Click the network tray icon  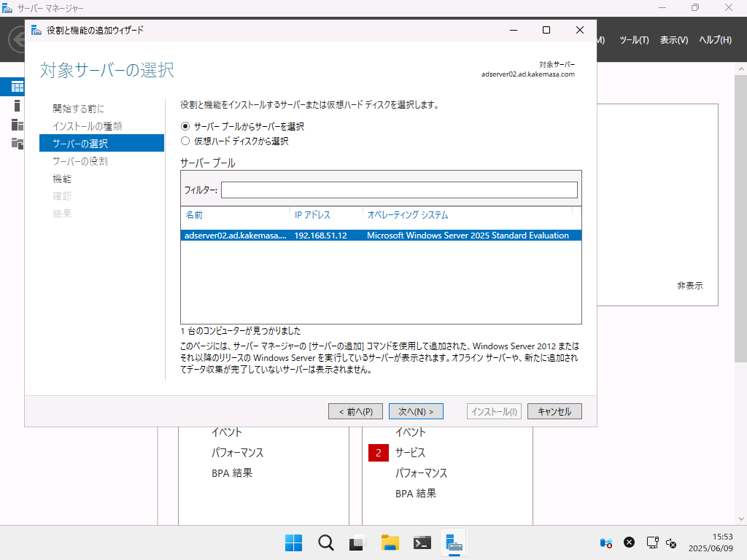point(652,542)
